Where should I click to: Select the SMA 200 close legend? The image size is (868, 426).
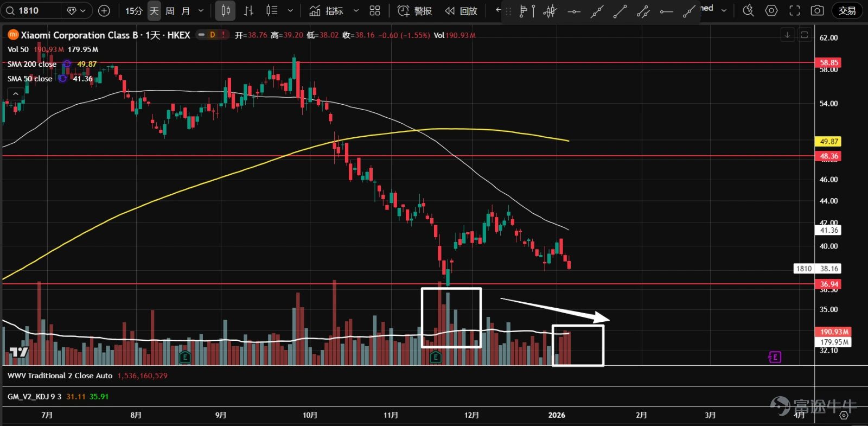tap(32, 64)
